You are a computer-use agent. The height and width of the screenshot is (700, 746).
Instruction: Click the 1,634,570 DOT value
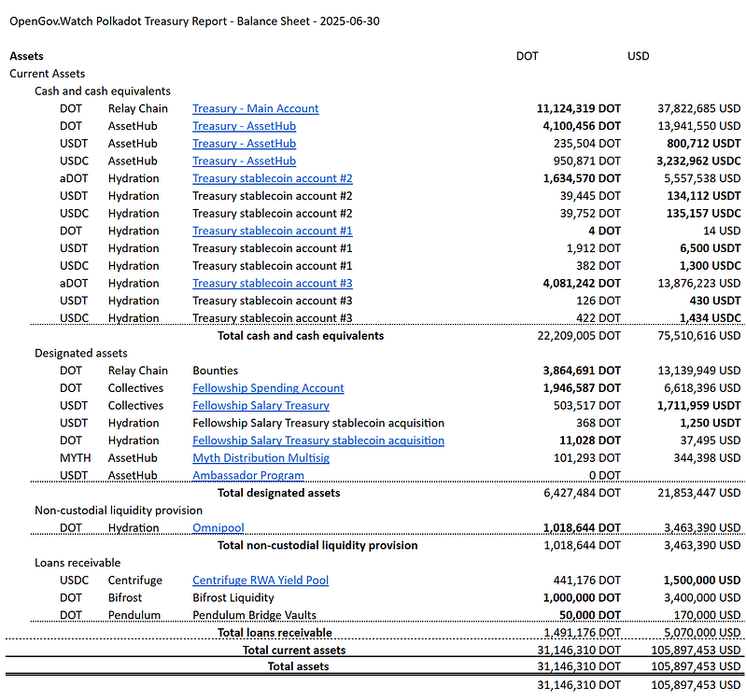point(582,178)
